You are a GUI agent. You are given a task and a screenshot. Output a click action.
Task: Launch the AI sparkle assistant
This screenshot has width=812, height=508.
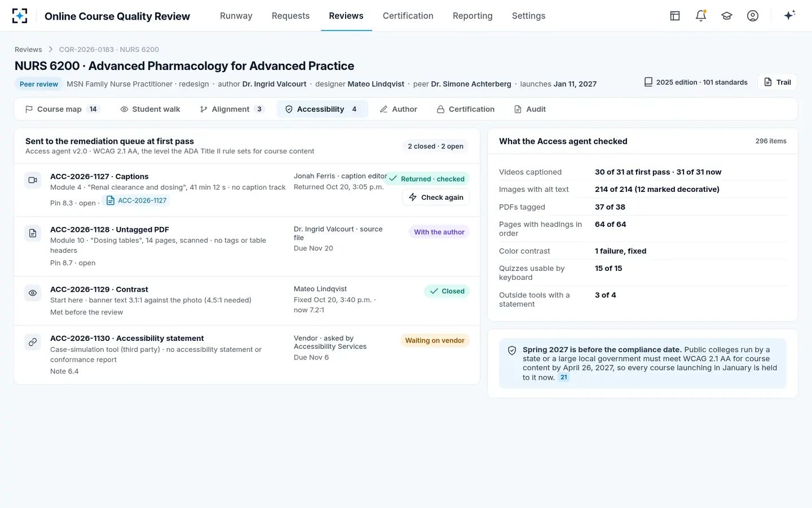(x=789, y=15)
